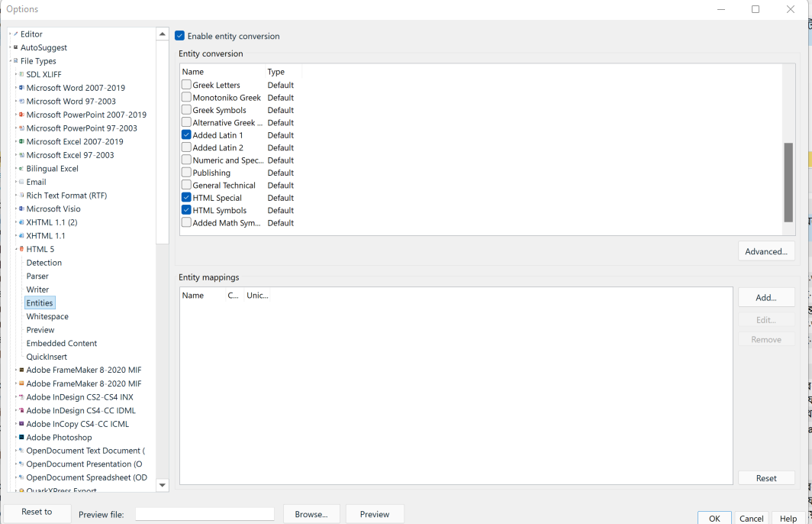
Task: Check the Added Latin 2 entity set
Action: (186, 147)
